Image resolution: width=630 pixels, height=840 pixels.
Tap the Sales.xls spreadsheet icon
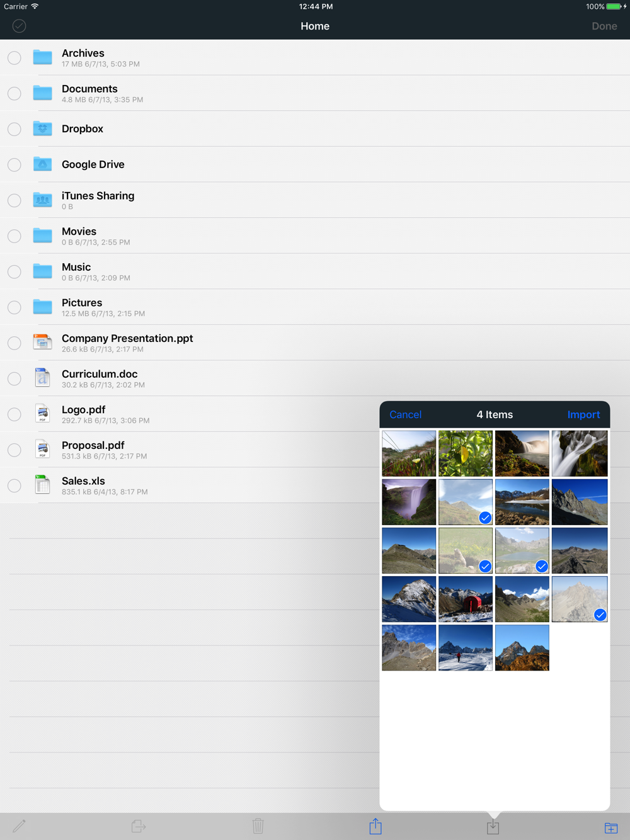pyautogui.click(x=42, y=485)
